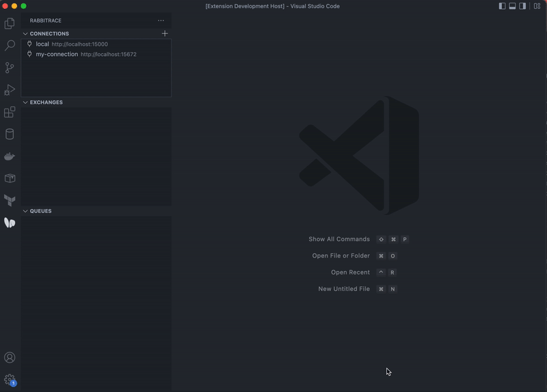This screenshot has height=392, width=547.
Task: Open the Terraform view
Action: coord(10,200)
